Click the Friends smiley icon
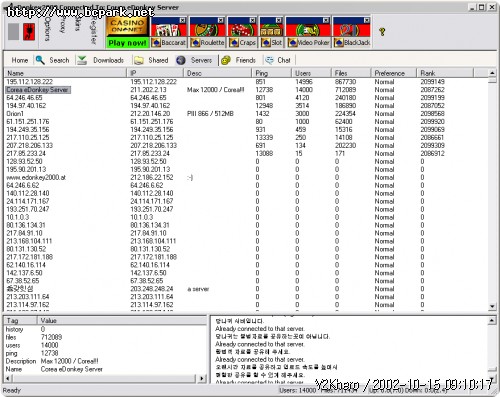 tap(226, 60)
